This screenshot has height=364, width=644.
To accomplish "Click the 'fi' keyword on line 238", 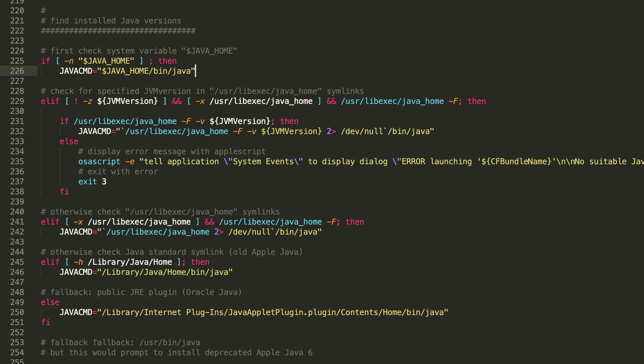I will [x=64, y=192].
